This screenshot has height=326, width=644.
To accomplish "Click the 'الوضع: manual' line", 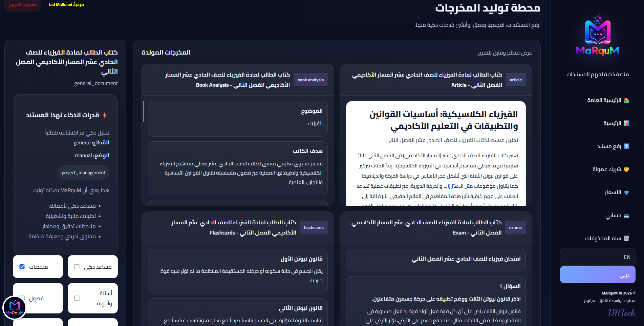I will pos(92,156).
